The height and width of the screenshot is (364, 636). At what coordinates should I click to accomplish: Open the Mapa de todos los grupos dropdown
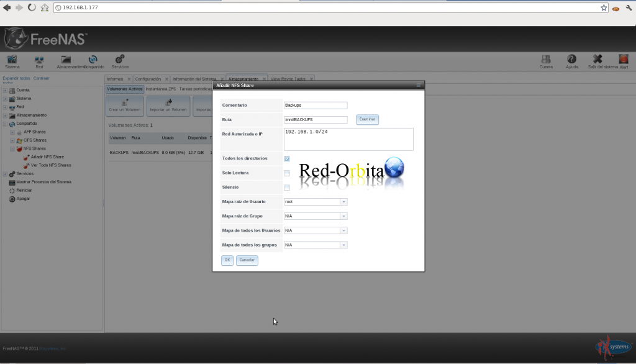pos(343,245)
